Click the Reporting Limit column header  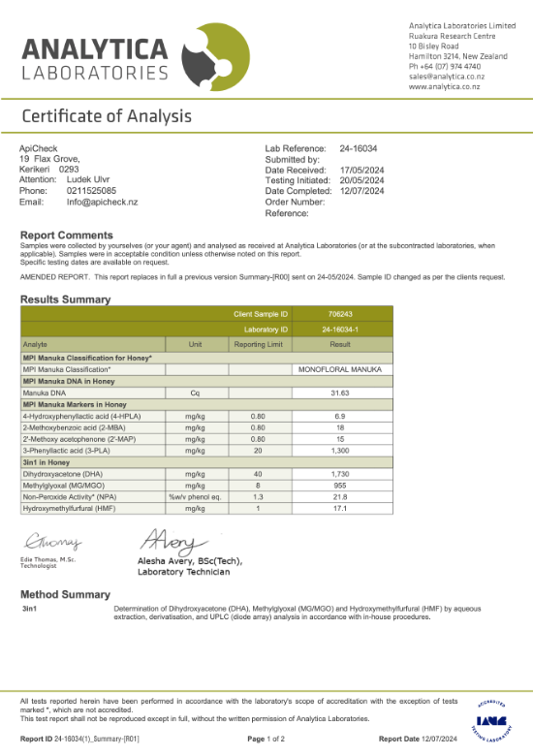coord(259,344)
